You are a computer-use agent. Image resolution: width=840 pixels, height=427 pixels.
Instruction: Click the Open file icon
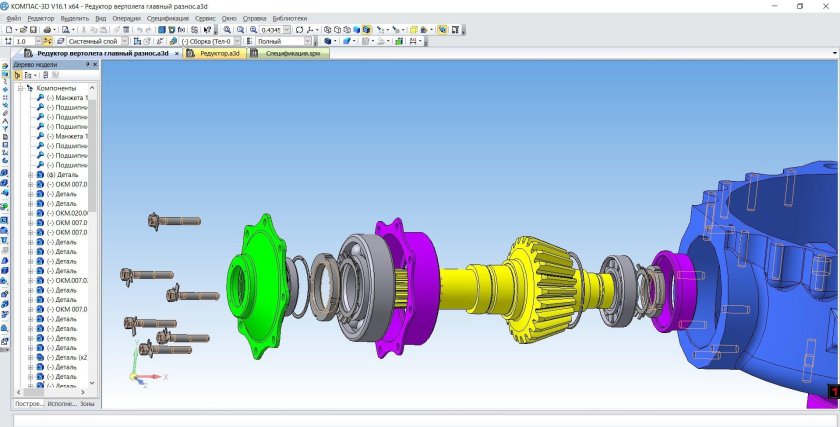[21, 30]
